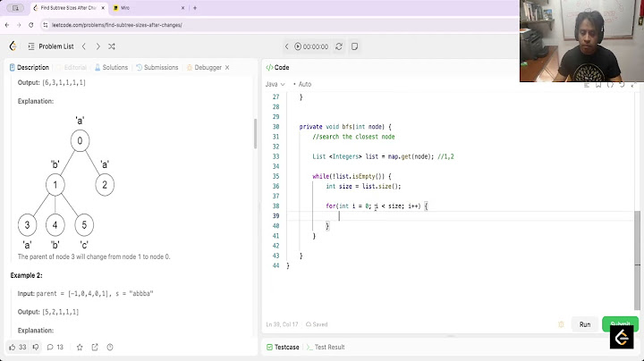Reload the page with browser refresh

click(x=30, y=25)
